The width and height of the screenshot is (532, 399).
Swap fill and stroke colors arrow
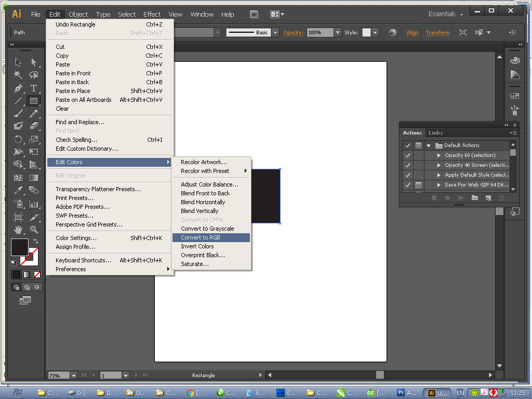click(x=36, y=241)
